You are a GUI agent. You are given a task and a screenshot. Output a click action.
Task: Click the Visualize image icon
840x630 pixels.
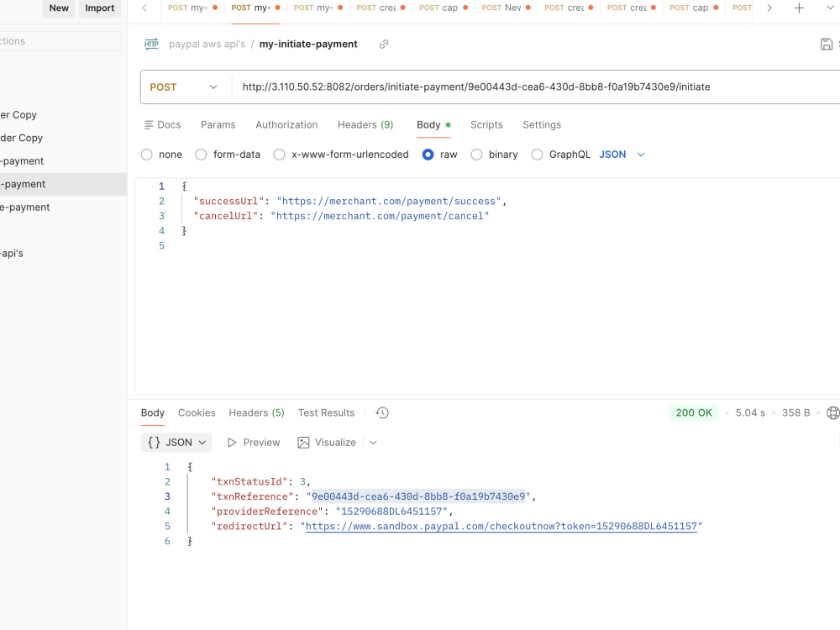click(304, 443)
